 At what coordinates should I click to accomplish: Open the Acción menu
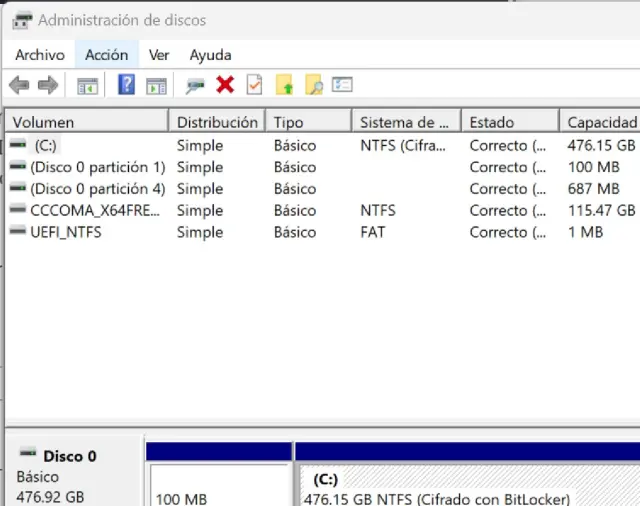pos(106,55)
